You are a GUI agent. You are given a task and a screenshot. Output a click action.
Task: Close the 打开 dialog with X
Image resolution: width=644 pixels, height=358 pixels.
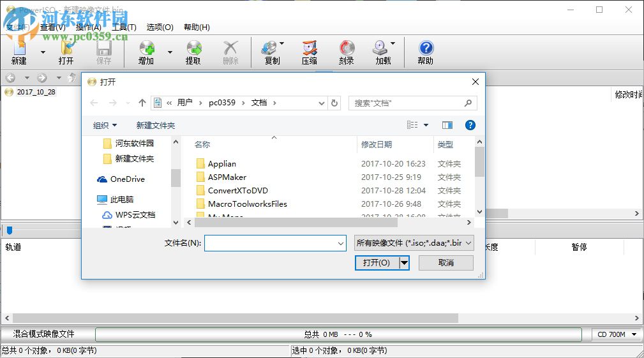(476, 82)
